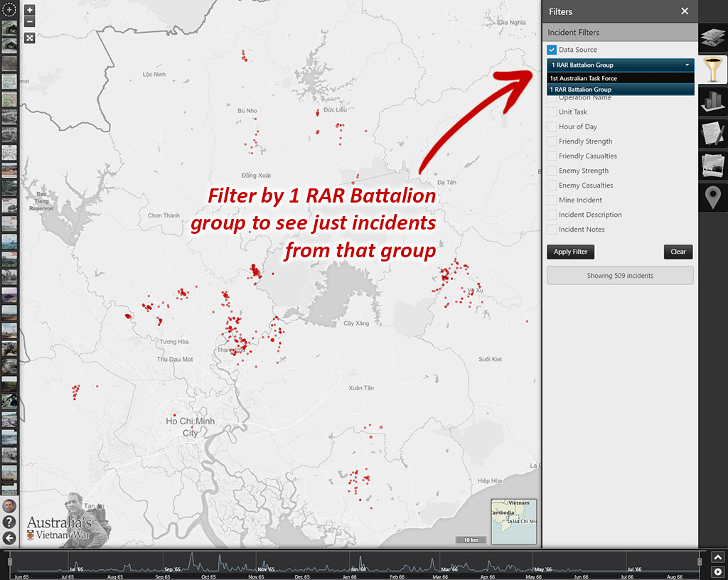Viewport: 728px width, 580px height.
Task: Zoom in the map with plus button
Action: point(29,11)
